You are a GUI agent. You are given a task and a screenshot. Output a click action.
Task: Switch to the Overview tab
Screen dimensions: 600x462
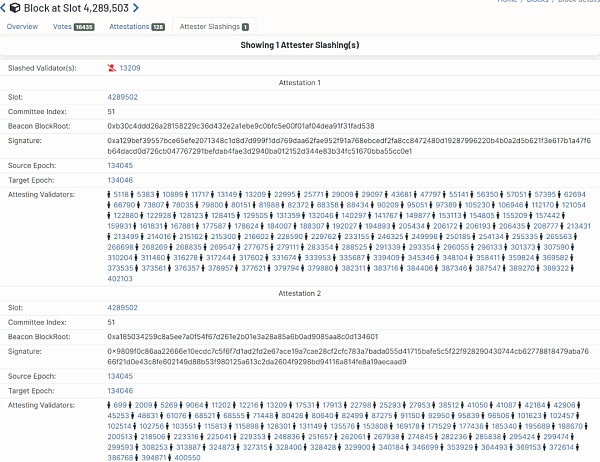tap(22, 26)
